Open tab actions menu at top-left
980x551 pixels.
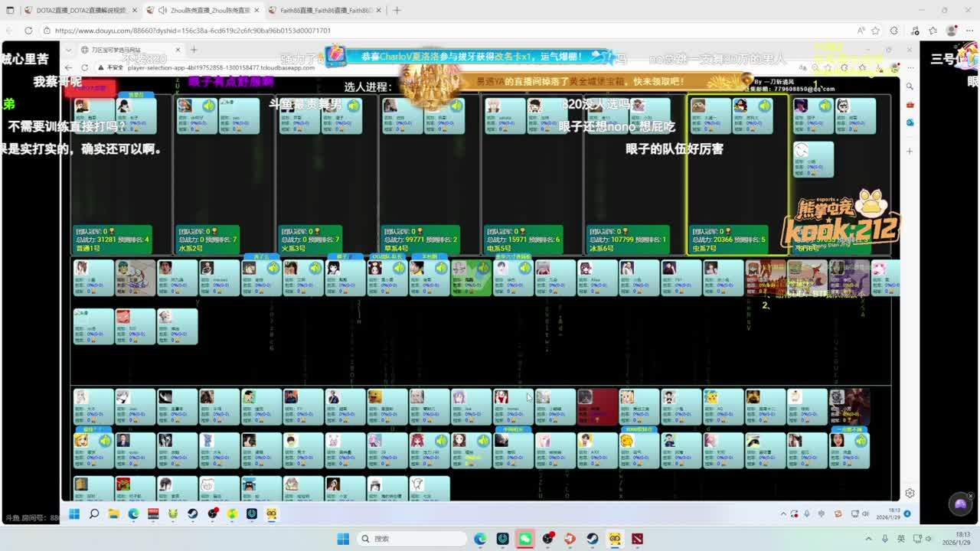(10, 11)
